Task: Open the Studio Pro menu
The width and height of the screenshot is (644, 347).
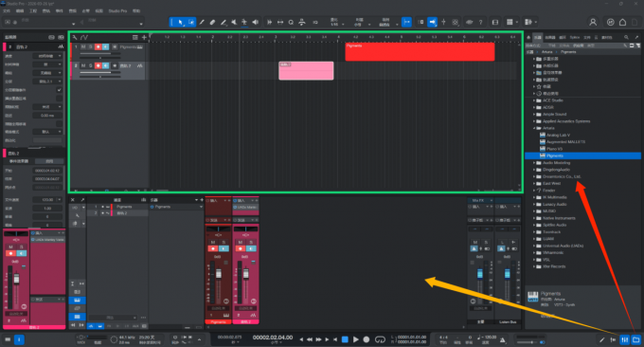Action: click(117, 11)
